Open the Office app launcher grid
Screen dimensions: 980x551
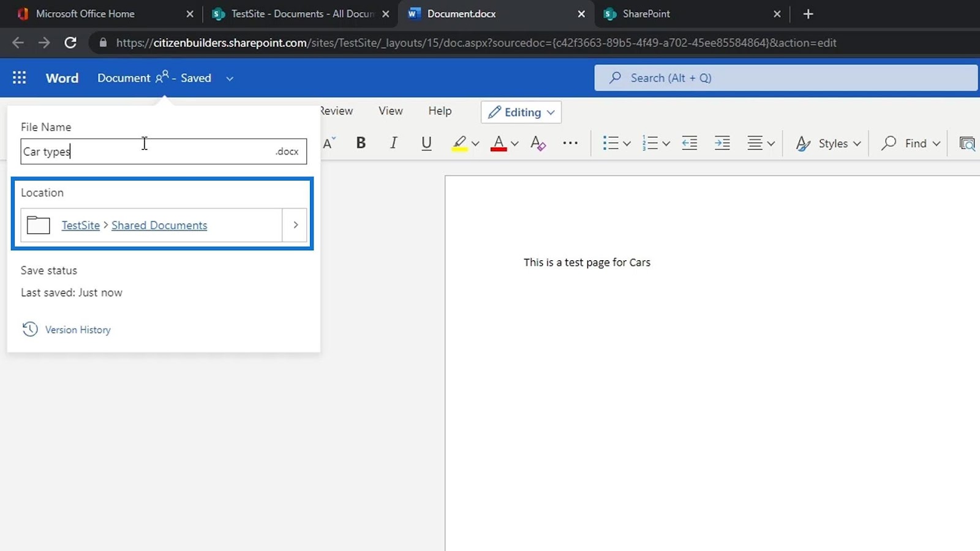pos(19,78)
